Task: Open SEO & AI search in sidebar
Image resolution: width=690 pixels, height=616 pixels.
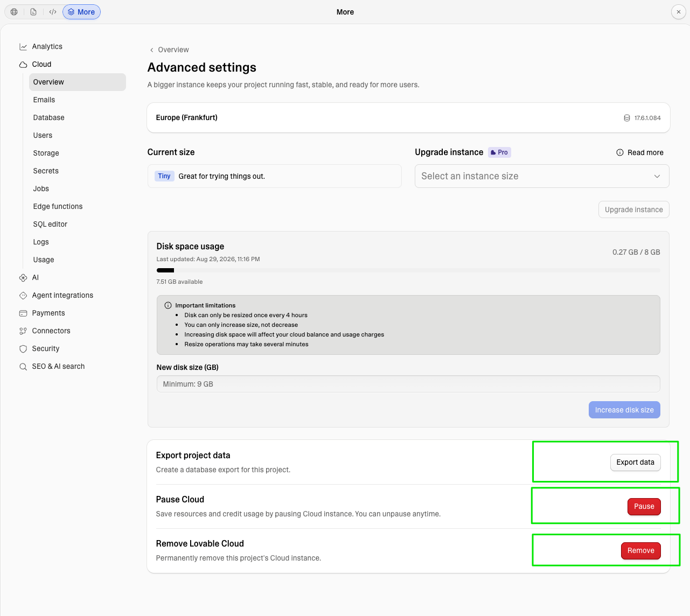Action: pos(58,366)
